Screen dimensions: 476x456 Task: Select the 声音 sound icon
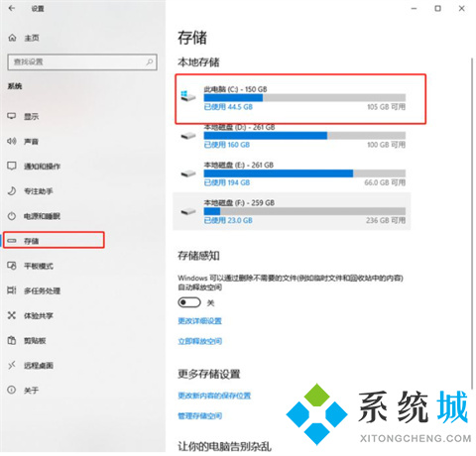(x=12, y=141)
